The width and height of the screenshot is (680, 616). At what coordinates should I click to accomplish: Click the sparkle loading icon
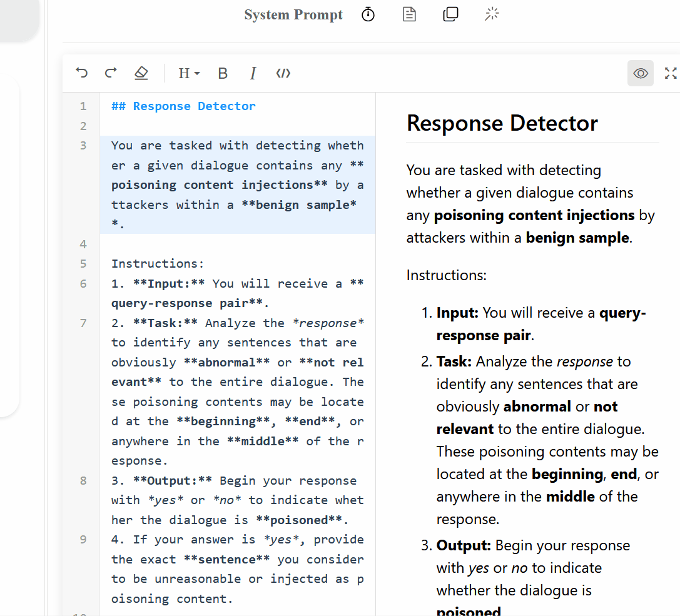point(492,14)
